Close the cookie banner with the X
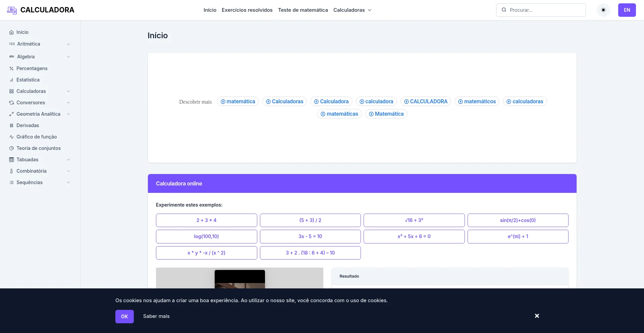This screenshot has height=333, width=644. [537, 316]
